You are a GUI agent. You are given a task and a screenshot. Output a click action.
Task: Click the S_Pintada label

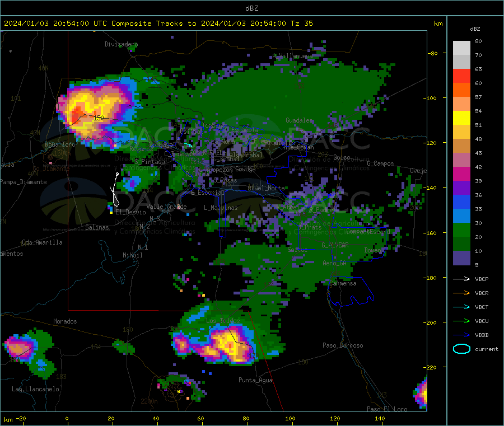(x=150, y=162)
